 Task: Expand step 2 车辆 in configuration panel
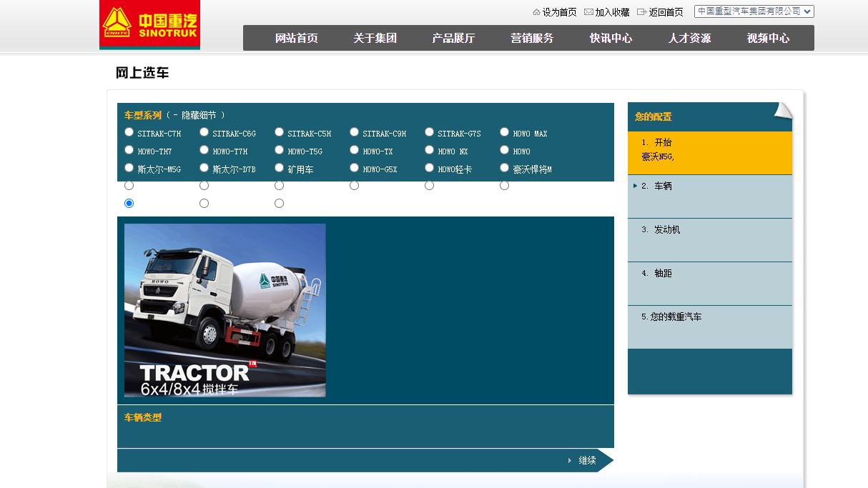point(663,186)
